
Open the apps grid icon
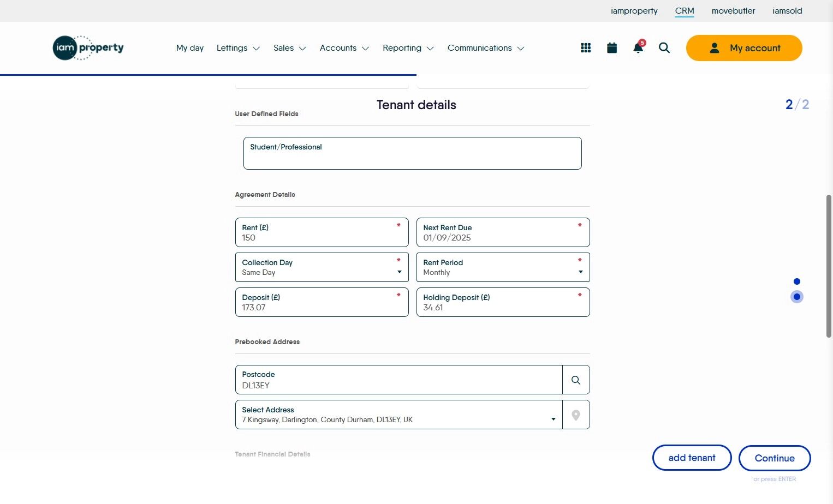(586, 48)
